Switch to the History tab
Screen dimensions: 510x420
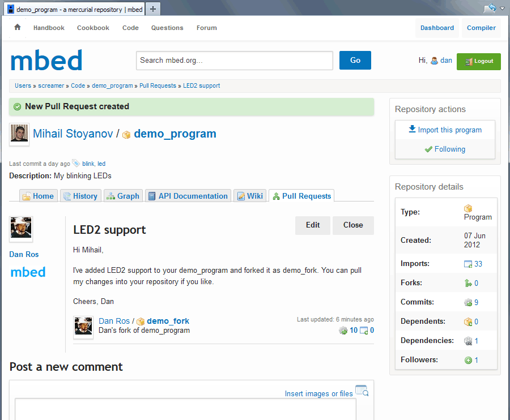point(80,196)
